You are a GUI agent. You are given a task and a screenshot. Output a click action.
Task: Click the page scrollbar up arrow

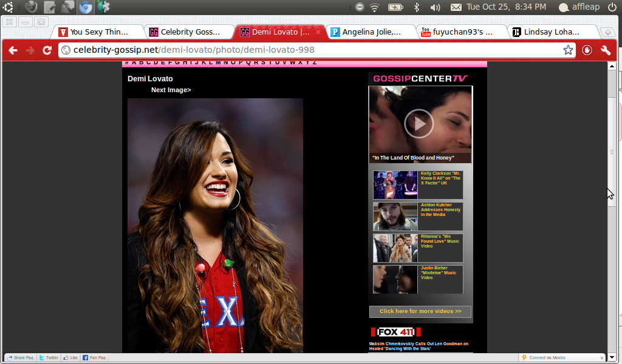coord(612,66)
